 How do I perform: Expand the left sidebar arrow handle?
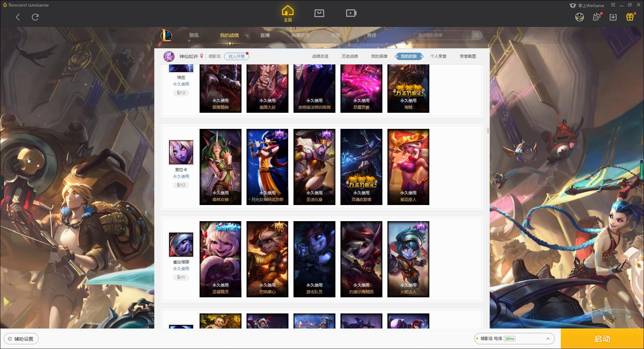[x=2, y=187]
